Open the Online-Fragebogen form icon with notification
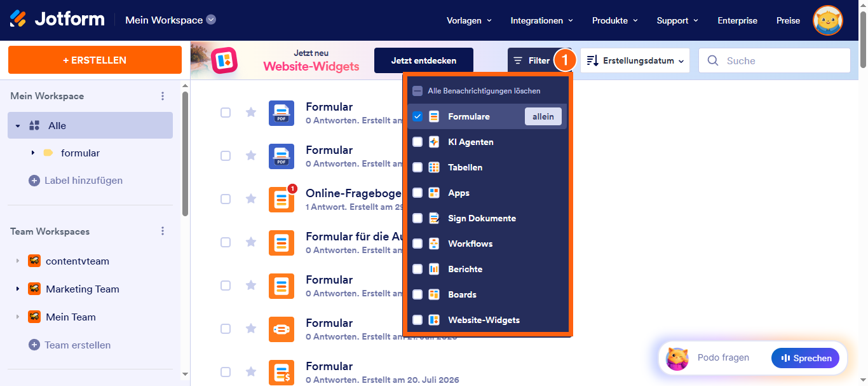The image size is (868, 386). coord(281,199)
